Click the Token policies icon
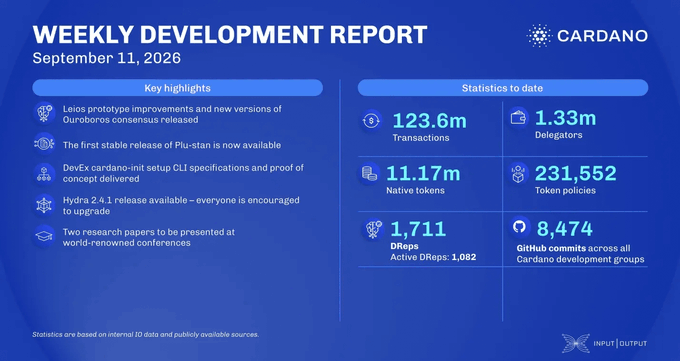680x361 pixels. [519, 173]
